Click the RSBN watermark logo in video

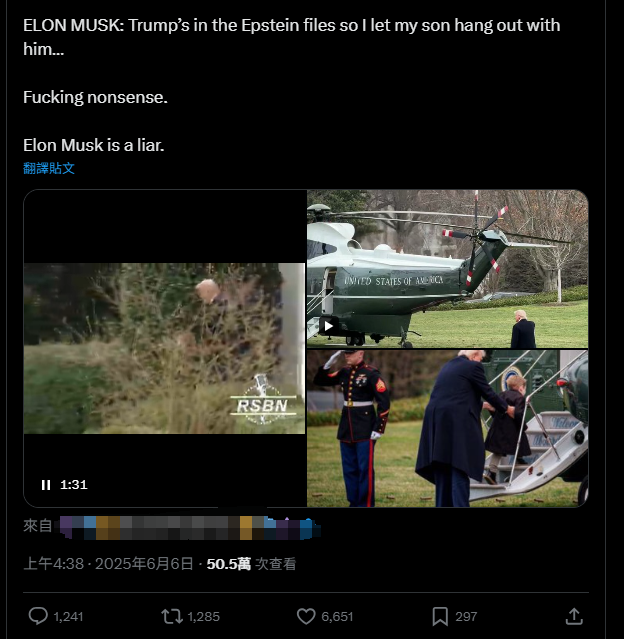[263, 400]
